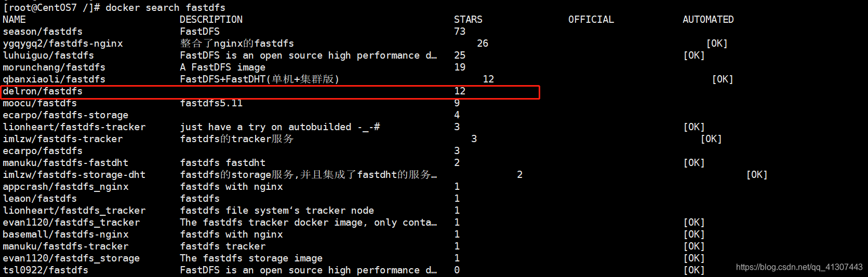This screenshot has width=868, height=277.
Task: Click imlzw/fastdfs-storage-dht image name
Action: pos(74,175)
